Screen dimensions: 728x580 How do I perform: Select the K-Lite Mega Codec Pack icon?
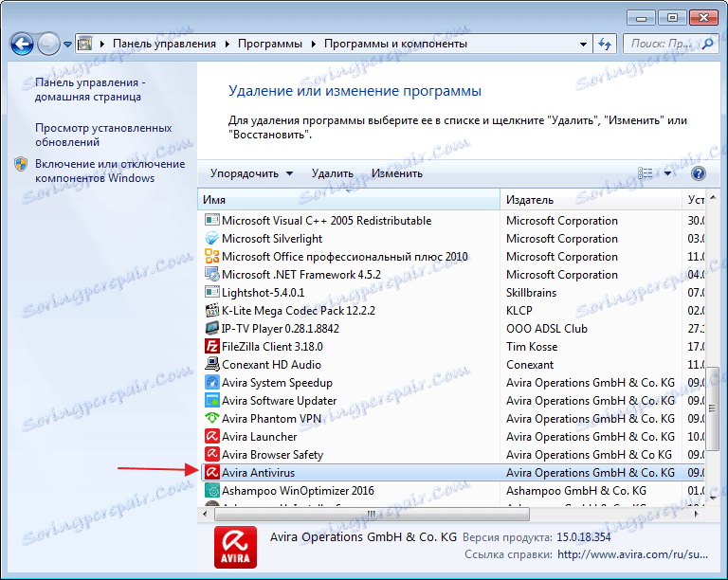[211, 310]
